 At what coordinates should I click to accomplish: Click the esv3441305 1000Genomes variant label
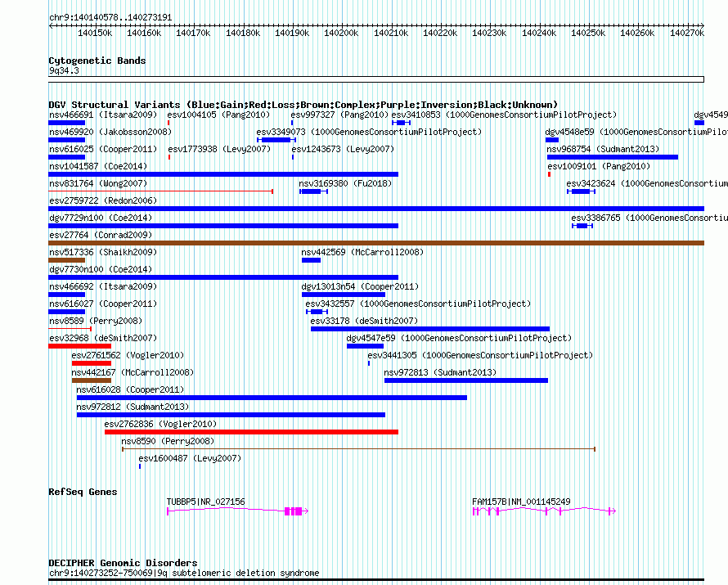pos(480,355)
